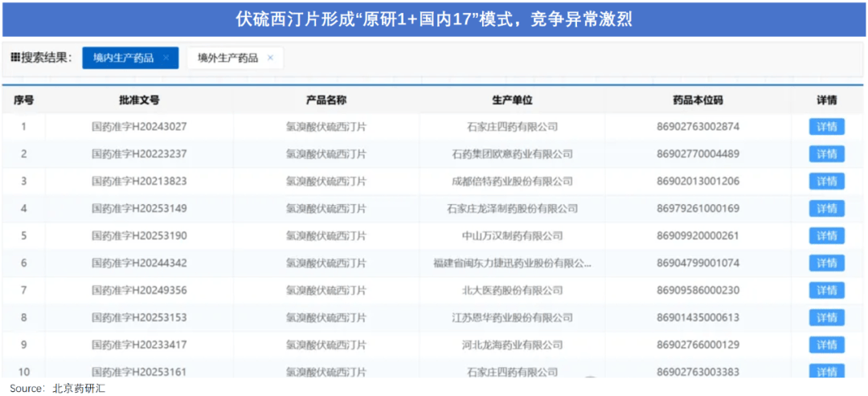The height and width of the screenshot is (396, 868).
Task: Click manufacturer 北大医药股份有限公司
Action: point(512,290)
